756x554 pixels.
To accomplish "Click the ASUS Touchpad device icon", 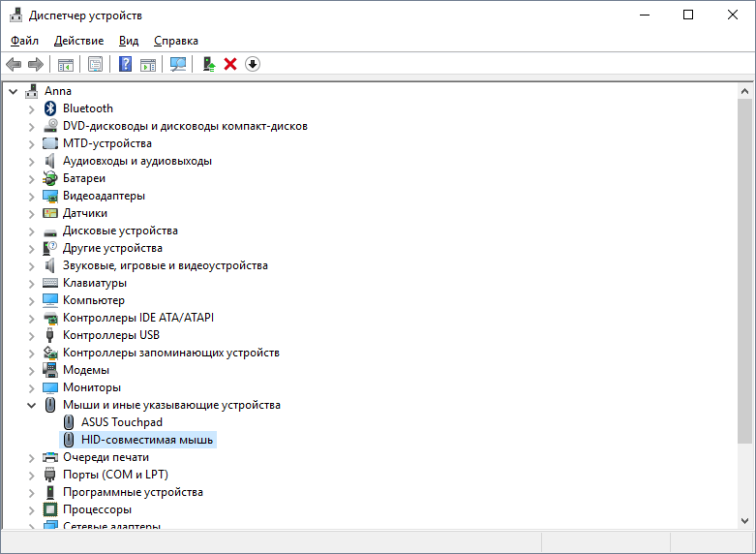I will [69, 422].
